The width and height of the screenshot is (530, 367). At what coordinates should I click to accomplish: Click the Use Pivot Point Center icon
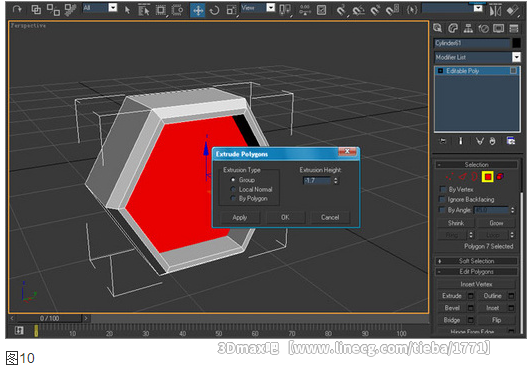point(285,10)
